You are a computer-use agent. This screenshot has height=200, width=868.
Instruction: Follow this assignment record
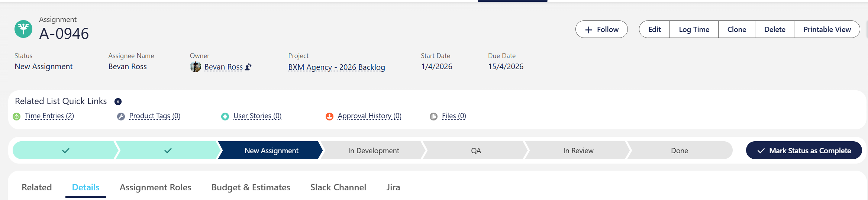point(601,29)
